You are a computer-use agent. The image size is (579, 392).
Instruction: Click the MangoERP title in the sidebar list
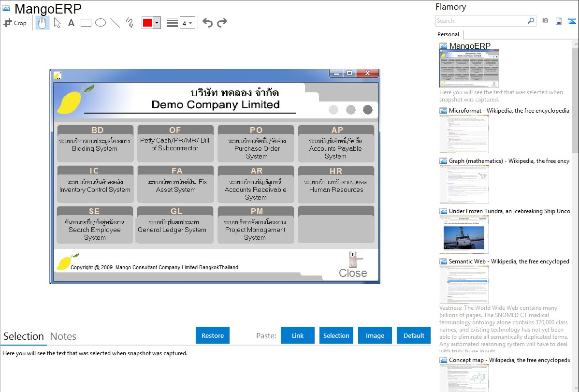pyautogui.click(x=470, y=46)
